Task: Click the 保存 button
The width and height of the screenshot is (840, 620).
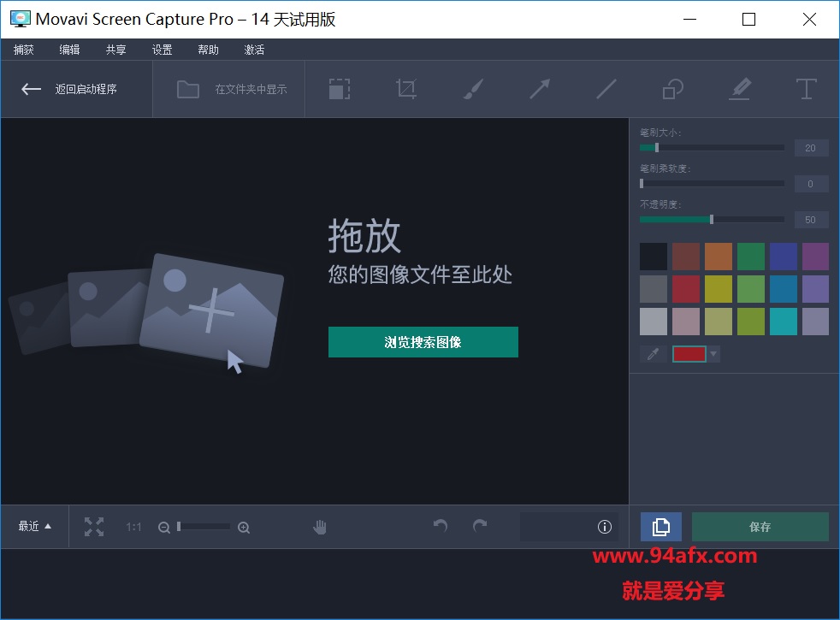Action: coord(760,527)
